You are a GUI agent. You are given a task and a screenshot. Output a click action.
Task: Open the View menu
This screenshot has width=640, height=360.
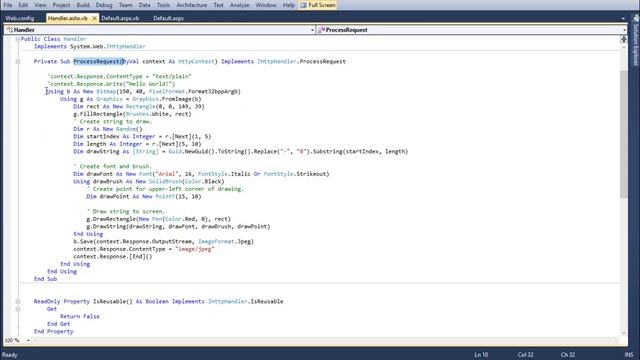[40, 5]
